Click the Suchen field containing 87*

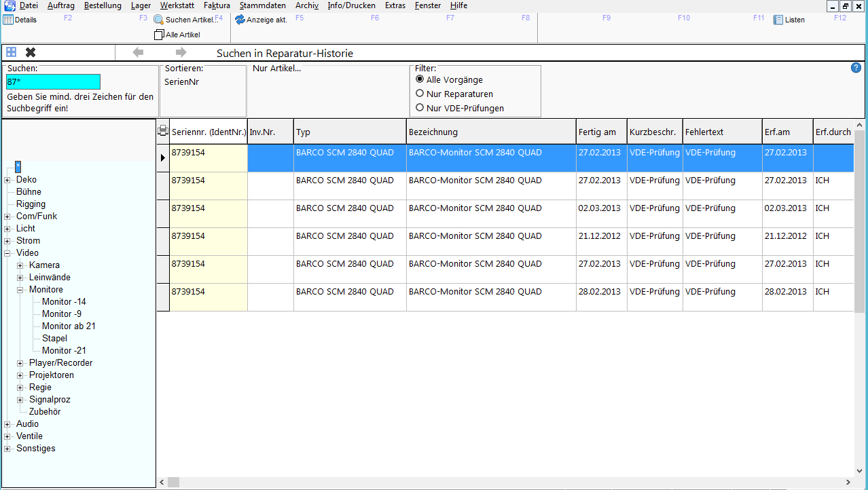[53, 82]
